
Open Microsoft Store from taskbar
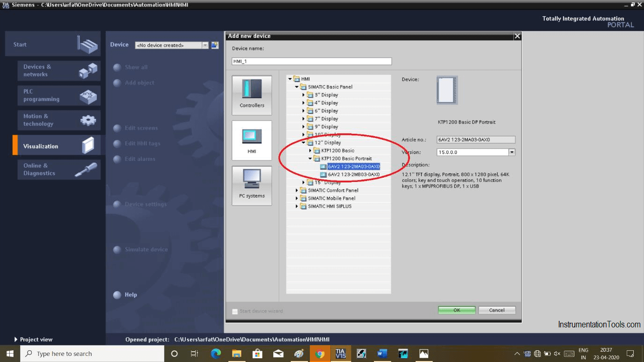(x=257, y=354)
